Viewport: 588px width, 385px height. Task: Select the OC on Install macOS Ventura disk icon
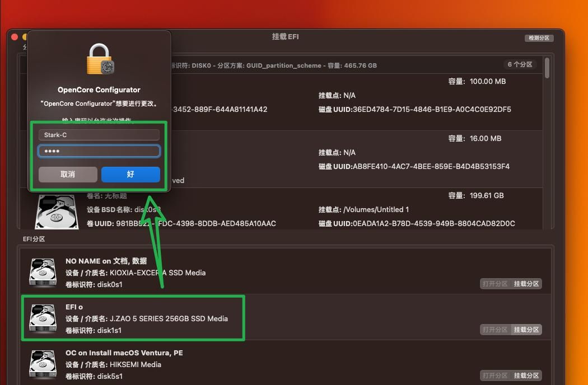tap(43, 364)
